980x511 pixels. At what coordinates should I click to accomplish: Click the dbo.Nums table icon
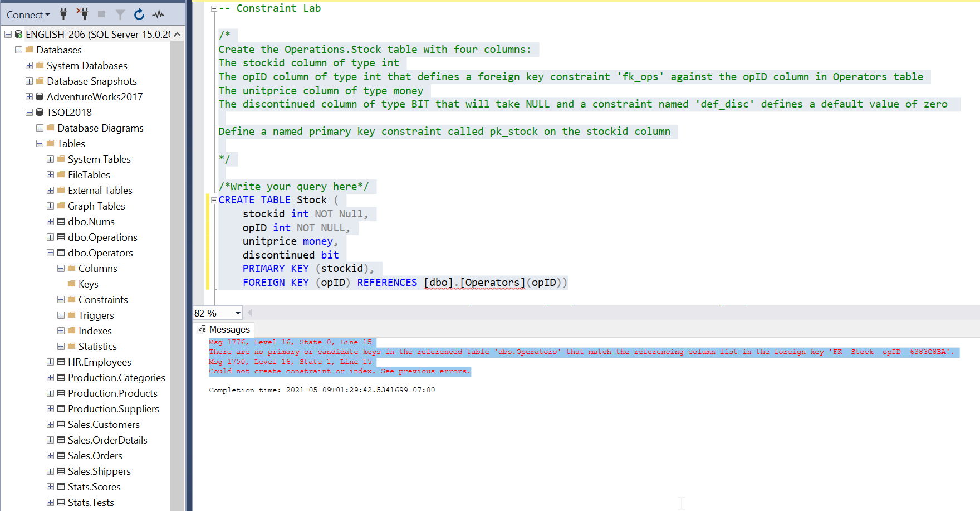tap(61, 222)
